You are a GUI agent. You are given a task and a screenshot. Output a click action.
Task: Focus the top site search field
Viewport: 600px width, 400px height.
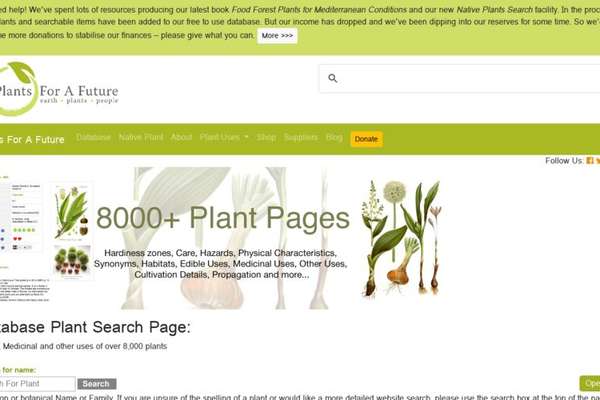(460, 78)
